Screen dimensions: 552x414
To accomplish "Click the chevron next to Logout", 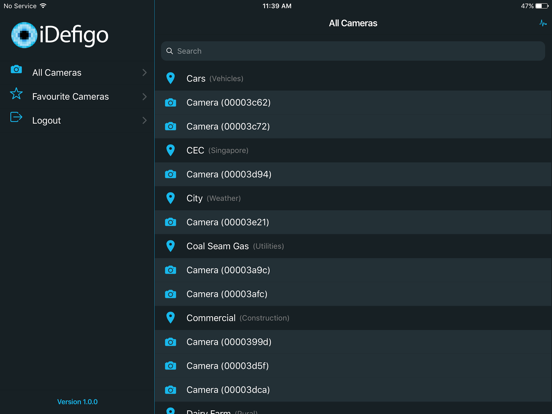I will pyautogui.click(x=144, y=120).
